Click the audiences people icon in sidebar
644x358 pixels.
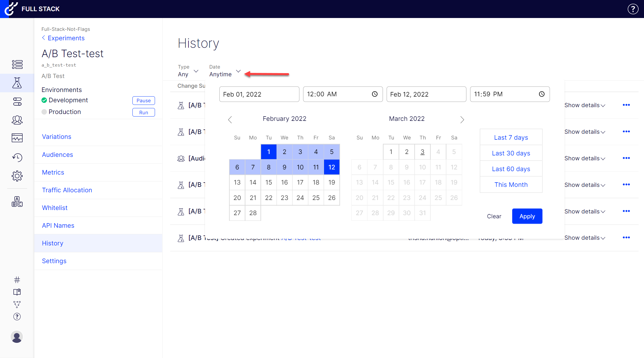(x=17, y=120)
